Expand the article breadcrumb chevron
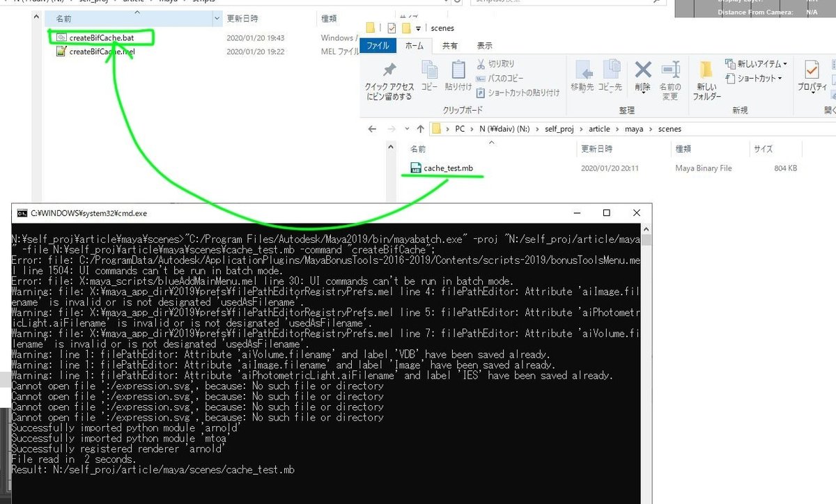The height and width of the screenshot is (504, 836). coord(617,129)
